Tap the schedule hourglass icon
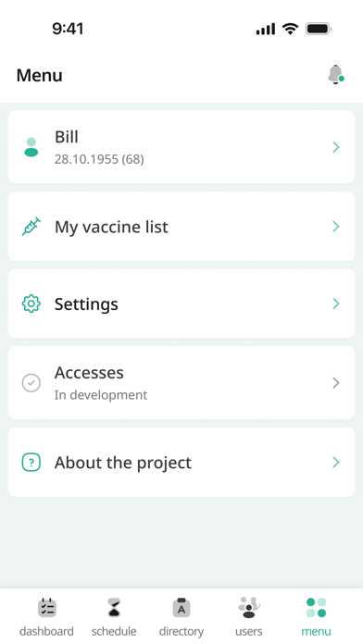 point(114,607)
